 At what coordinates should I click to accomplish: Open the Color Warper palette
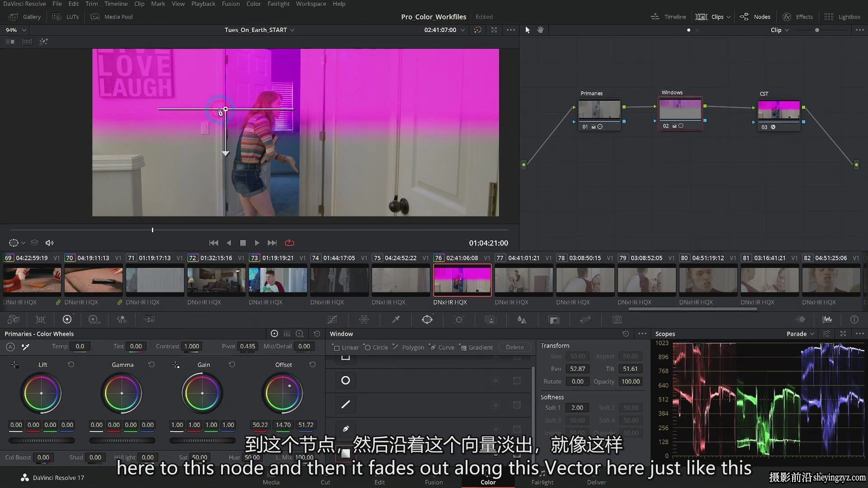coord(364,319)
